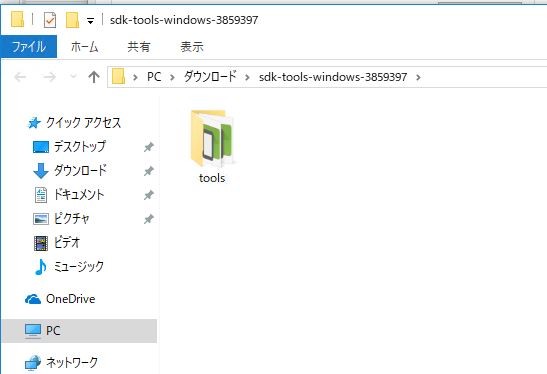The width and height of the screenshot is (547, 374).
Task: Click the Pictures icon in sidebar
Action: point(41,219)
